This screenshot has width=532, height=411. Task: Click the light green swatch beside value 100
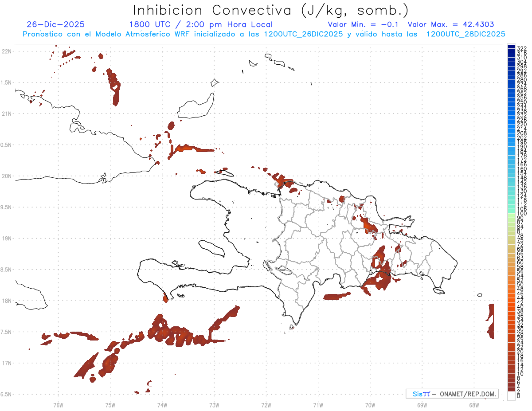511,215
